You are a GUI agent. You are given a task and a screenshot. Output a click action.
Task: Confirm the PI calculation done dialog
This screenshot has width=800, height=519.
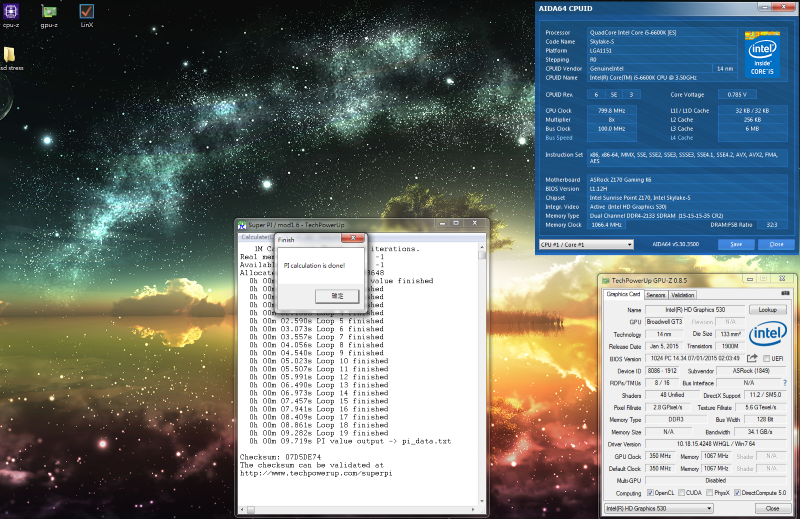pyautogui.click(x=336, y=296)
